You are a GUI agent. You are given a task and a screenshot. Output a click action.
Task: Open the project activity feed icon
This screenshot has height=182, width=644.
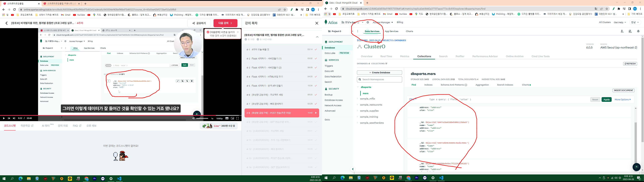(630, 31)
